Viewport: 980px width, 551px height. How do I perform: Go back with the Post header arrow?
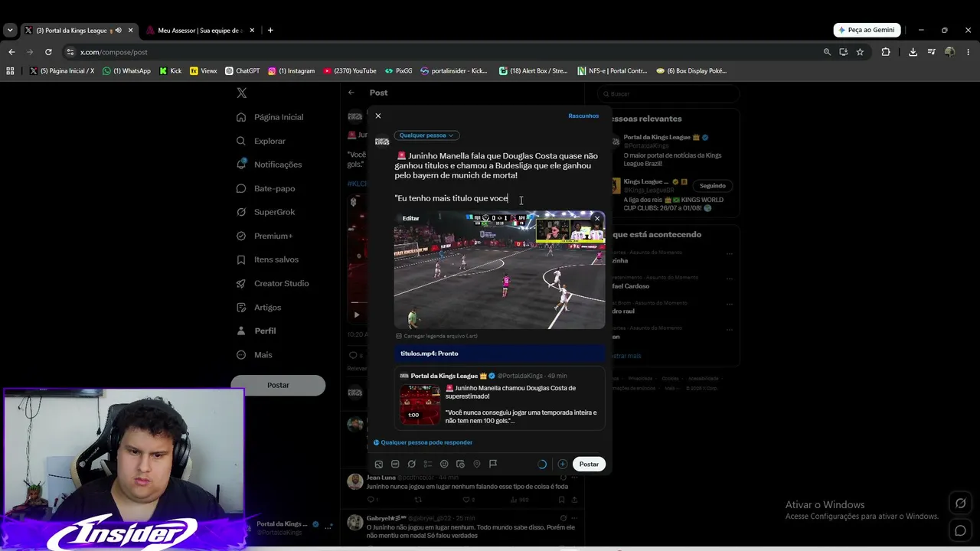pos(351,93)
